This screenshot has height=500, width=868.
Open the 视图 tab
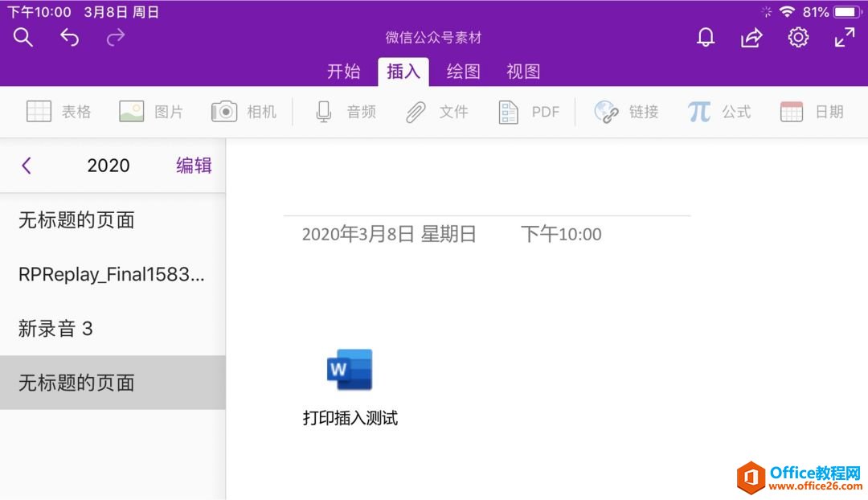[522, 72]
